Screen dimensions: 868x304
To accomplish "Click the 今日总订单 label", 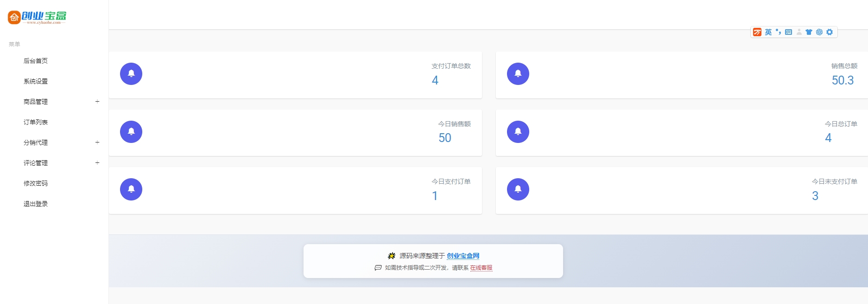I will coord(841,124).
